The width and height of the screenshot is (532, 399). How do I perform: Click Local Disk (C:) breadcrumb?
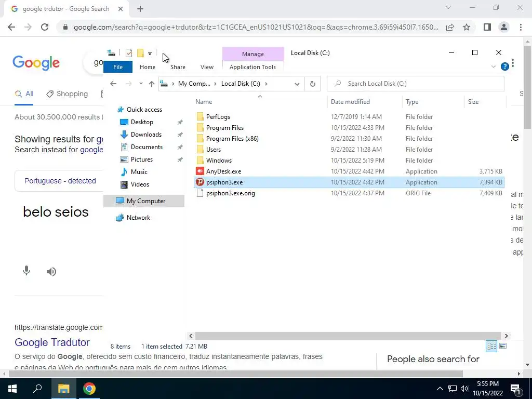pos(241,84)
